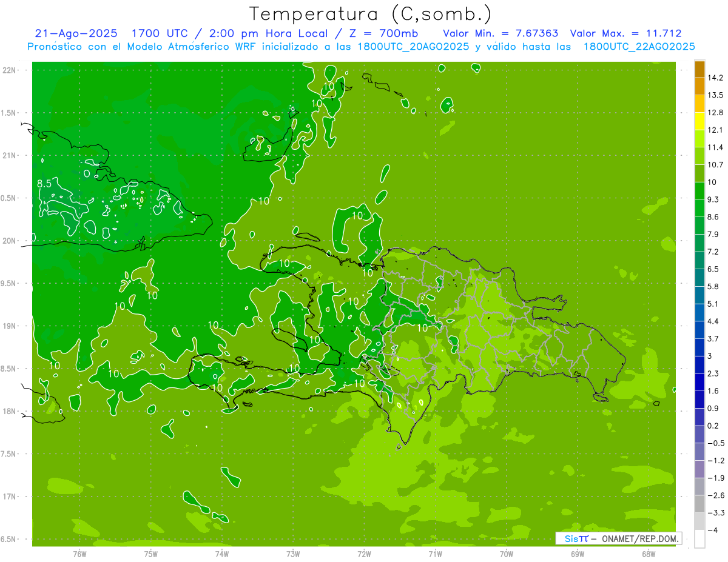Click the '8.5' contour label over Cuba
Screen dimensions: 728x562
click(44, 183)
